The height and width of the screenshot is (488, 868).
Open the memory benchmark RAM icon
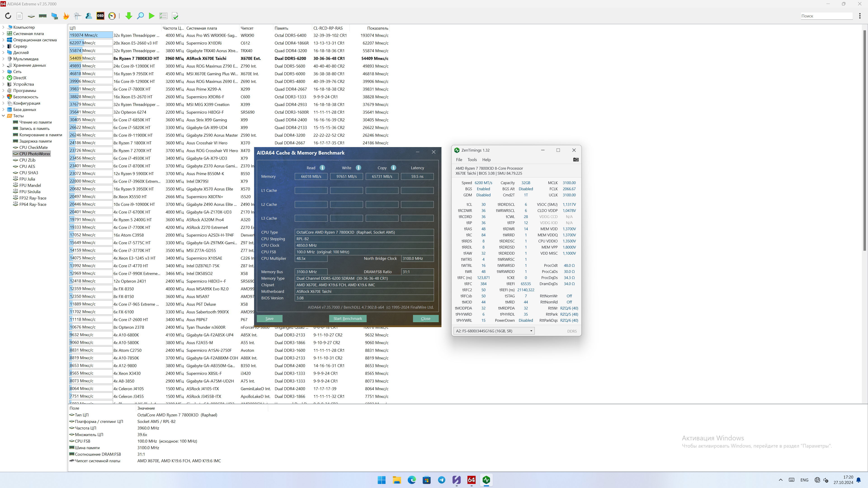43,16
